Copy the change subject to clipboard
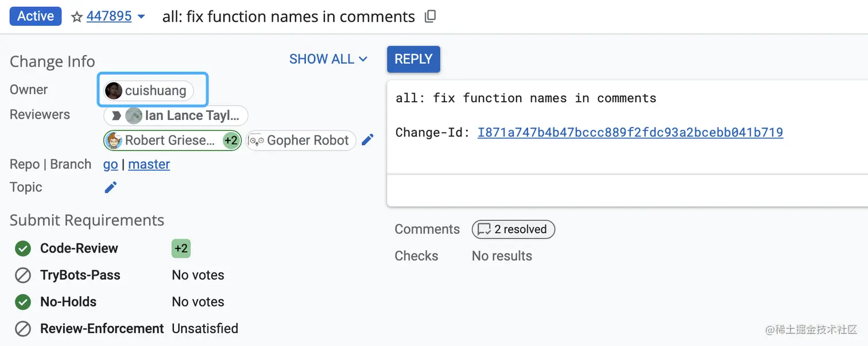 click(x=430, y=17)
